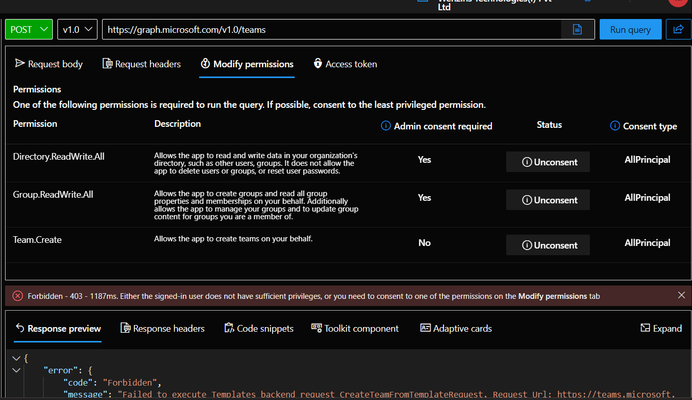Viewport: 692px width, 400px height.
Task: Click the red error icon in banner
Action: [18, 296]
